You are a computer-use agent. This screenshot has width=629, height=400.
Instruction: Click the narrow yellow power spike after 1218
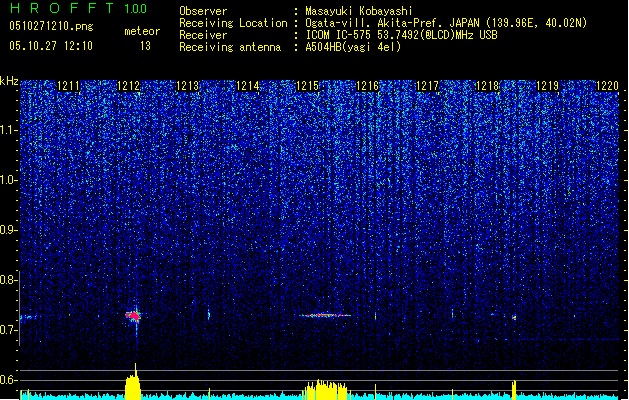pos(514,390)
